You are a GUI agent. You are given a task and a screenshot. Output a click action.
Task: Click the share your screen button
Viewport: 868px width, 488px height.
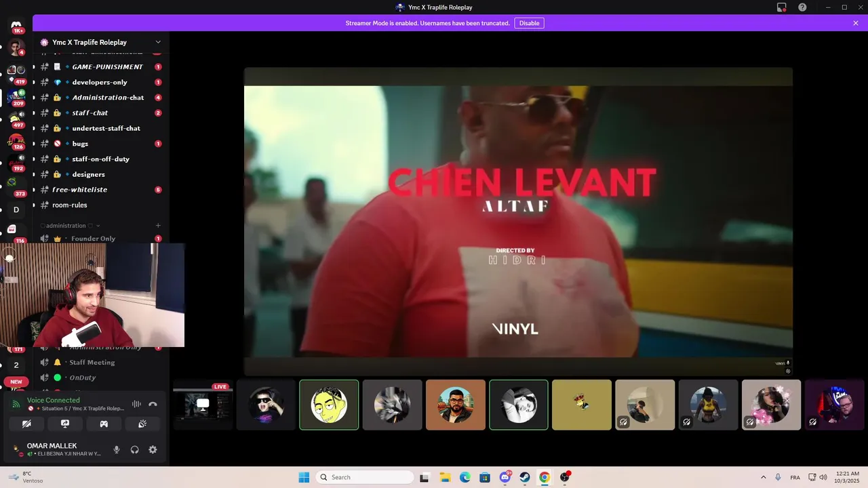click(65, 424)
